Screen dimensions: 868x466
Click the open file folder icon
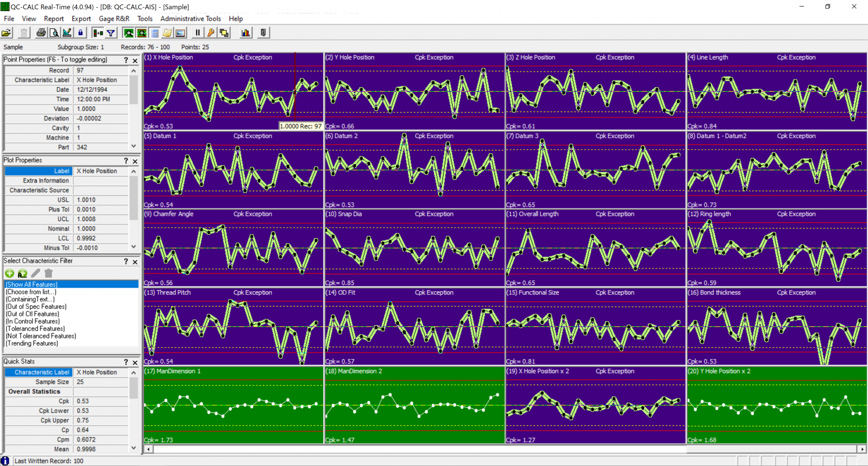(7, 33)
